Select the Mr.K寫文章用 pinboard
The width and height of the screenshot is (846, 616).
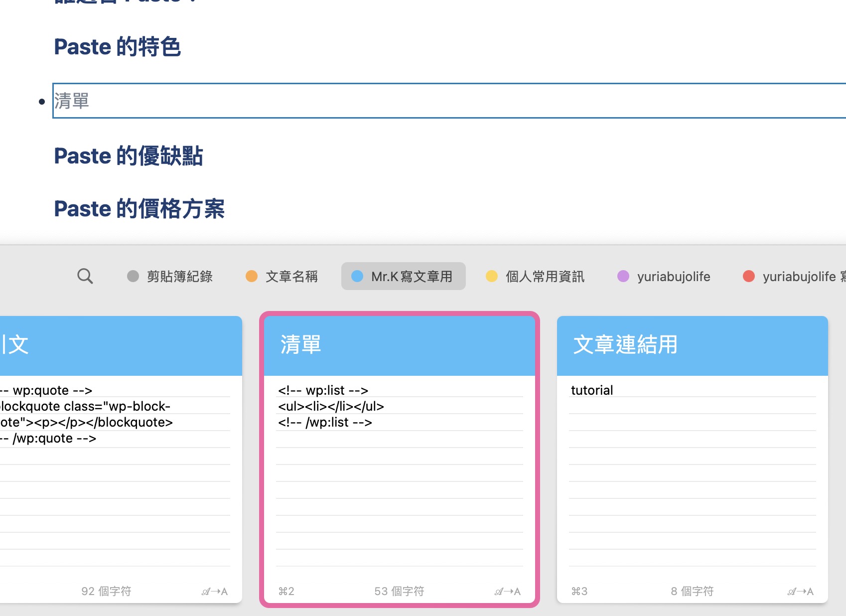[x=403, y=276]
